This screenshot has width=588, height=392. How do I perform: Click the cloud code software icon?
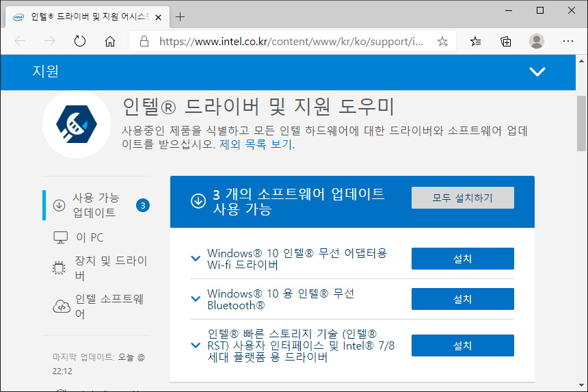click(x=61, y=306)
